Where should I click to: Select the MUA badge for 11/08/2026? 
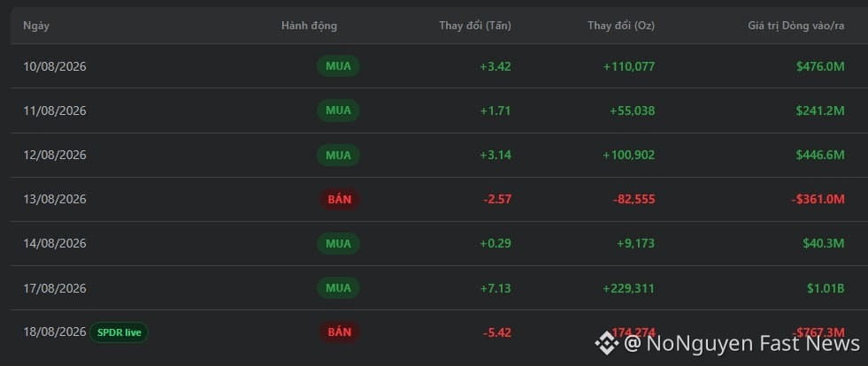(338, 111)
